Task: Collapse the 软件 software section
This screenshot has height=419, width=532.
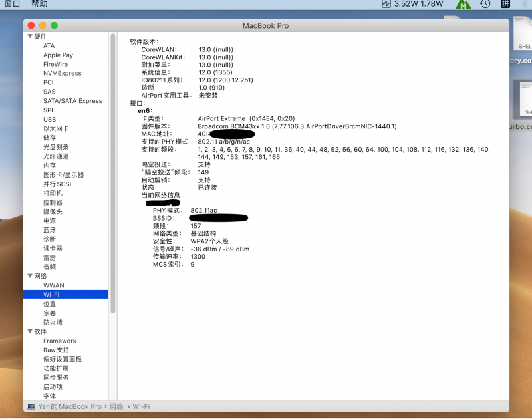Action: (30, 331)
